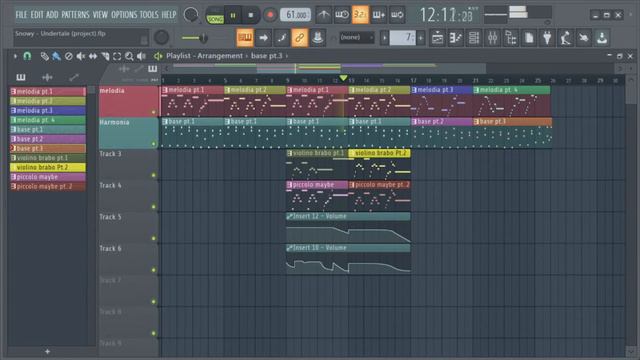This screenshot has width=640, height=360.
Task: Toggle the metronome
Action: [x=324, y=15]
